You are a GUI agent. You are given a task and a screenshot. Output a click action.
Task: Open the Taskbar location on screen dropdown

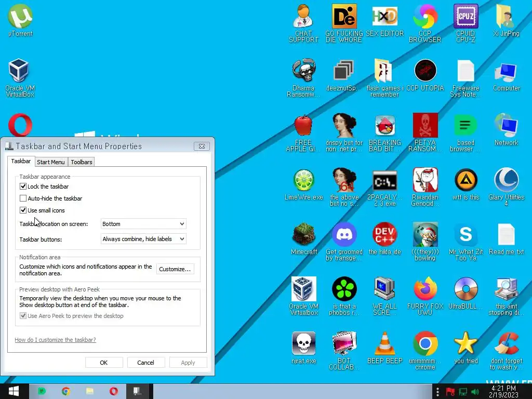point(143,224)
